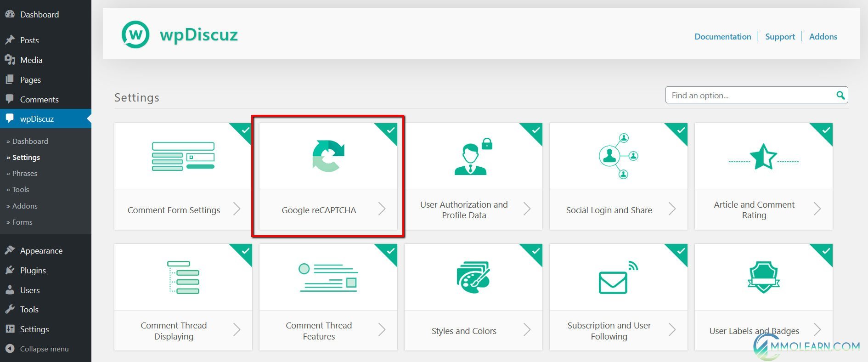Screen dimensions: 868x362
Task: Click the search magnifier icon in option finder
Action: (x=840, y=95)
